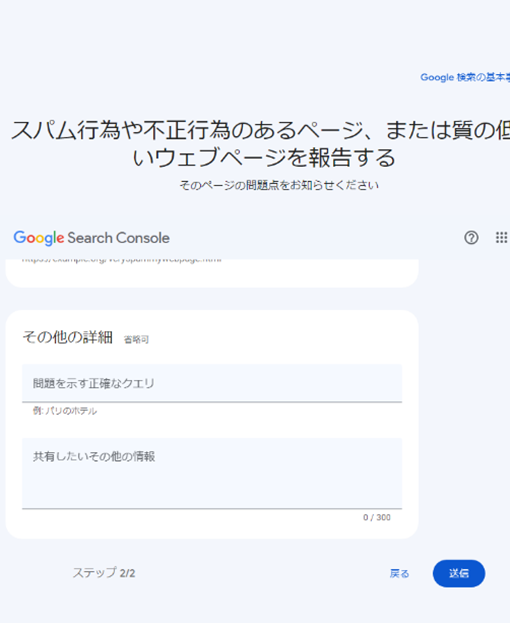The image size is (510, 623).
Task: Click the いウェブページを報告する heading line
Action: pos(264,158)
